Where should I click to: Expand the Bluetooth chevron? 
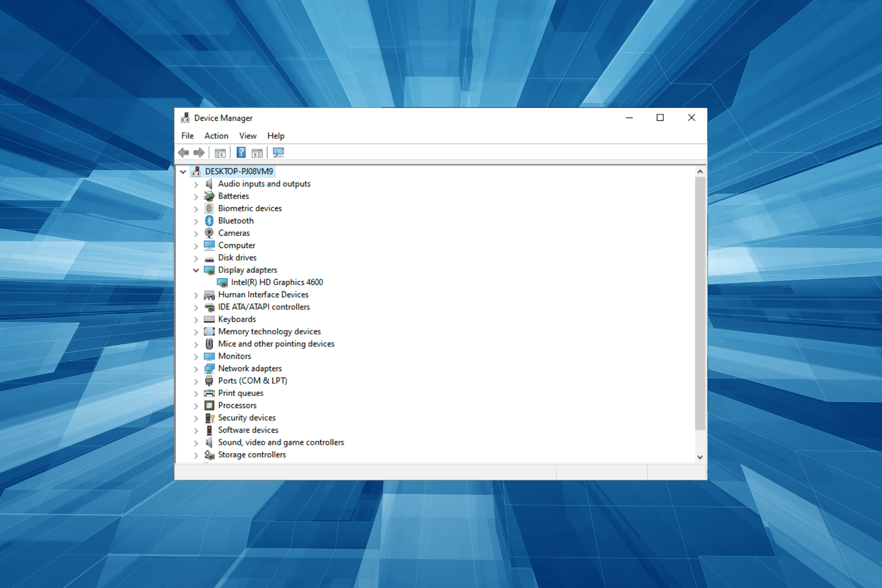196,221
